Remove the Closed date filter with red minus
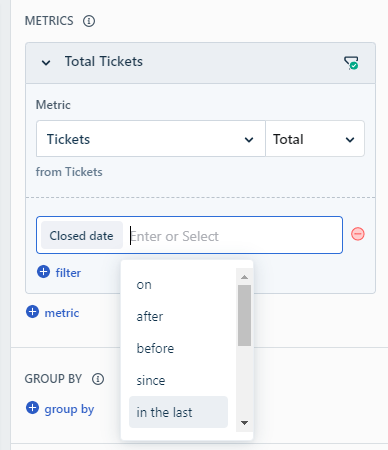 (358, 234)
